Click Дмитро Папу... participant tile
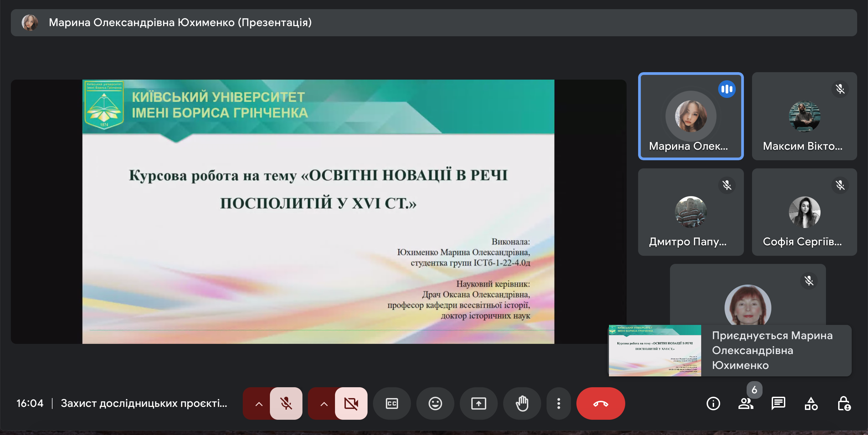The height and width of the screenshot is (435, 868). click(x=691, y=212)
